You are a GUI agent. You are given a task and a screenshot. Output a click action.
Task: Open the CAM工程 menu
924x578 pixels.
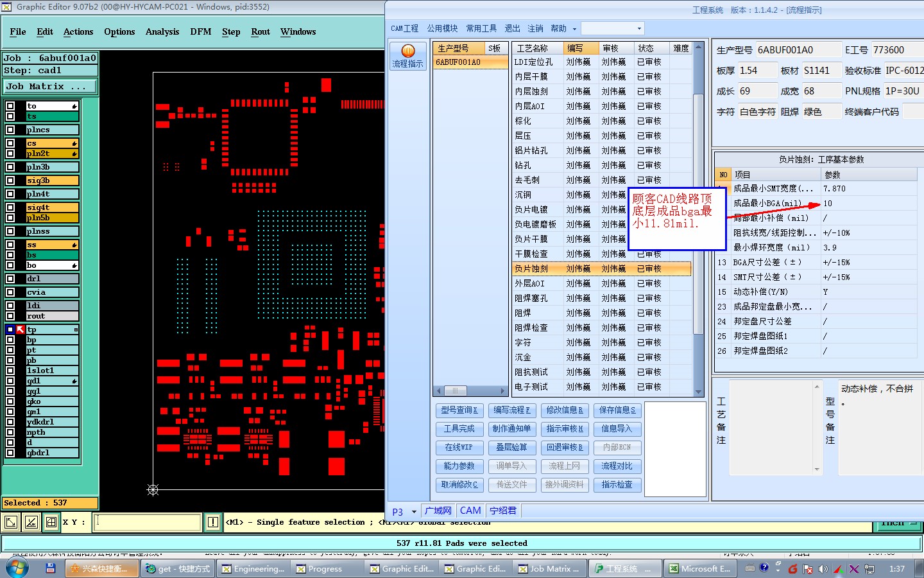coord(404,28)
